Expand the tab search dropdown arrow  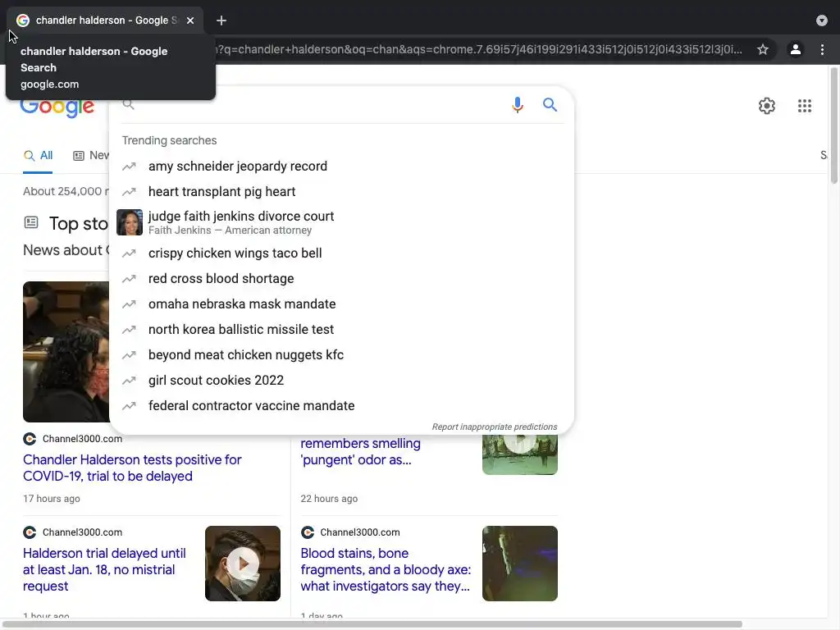(x=821, y=21)
